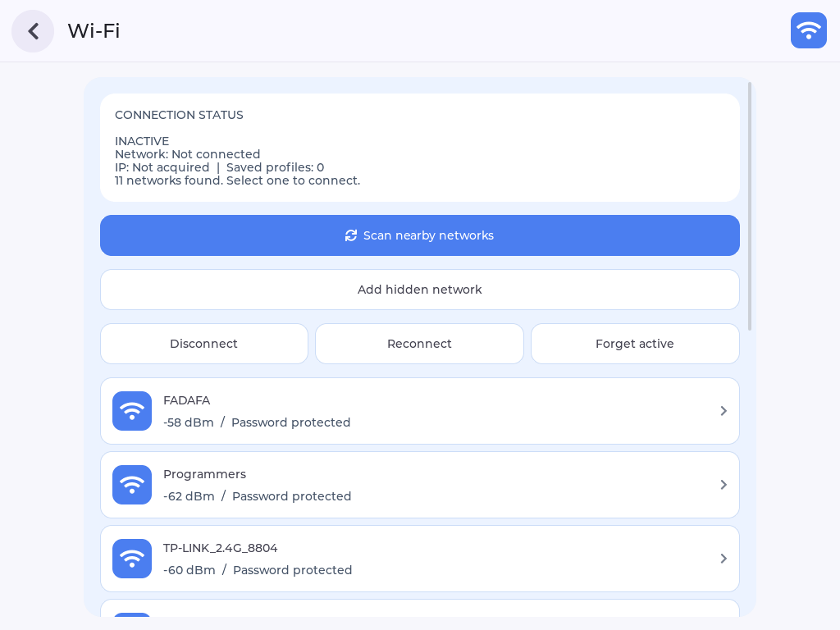This screenshot has height=630, width=840.
Task: Select the TP-LINK_2.4G_8804 network name
Action: (220, 548)
